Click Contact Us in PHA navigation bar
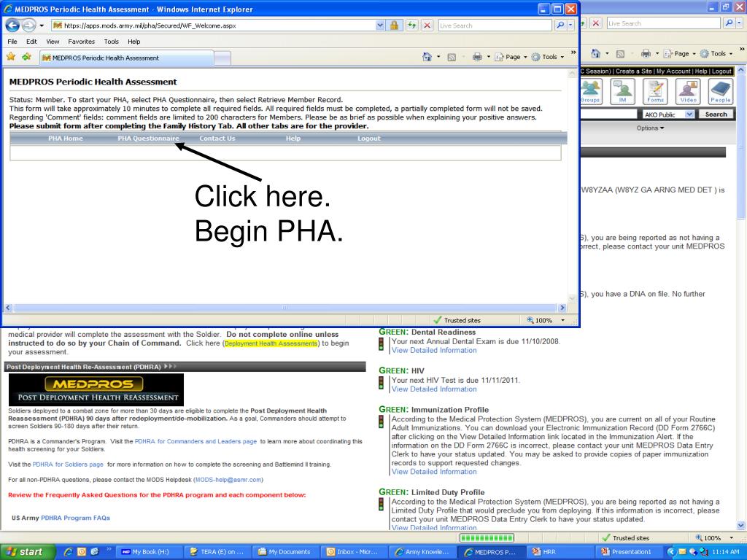The height and width of the screenshot is (560, 747). point(217,139)
